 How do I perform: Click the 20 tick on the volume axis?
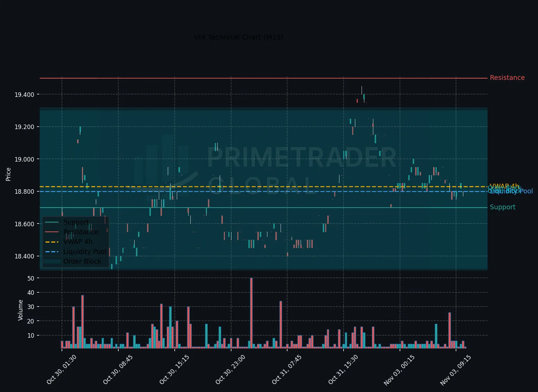click(x=31, y=321)
